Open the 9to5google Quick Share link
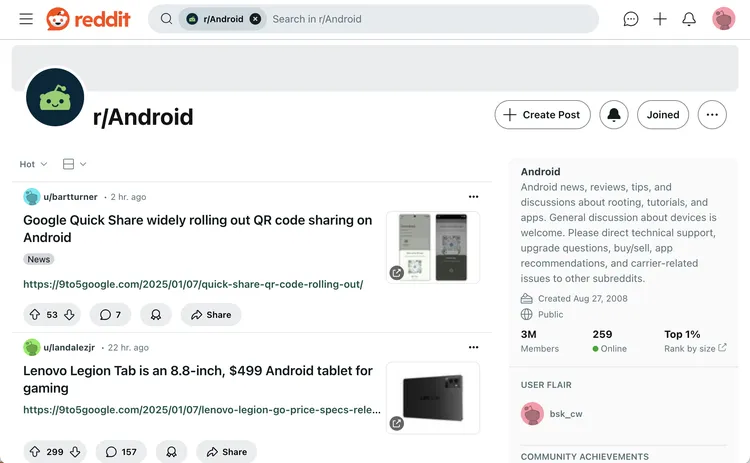750x463 pixels. [x=193, y=284]
